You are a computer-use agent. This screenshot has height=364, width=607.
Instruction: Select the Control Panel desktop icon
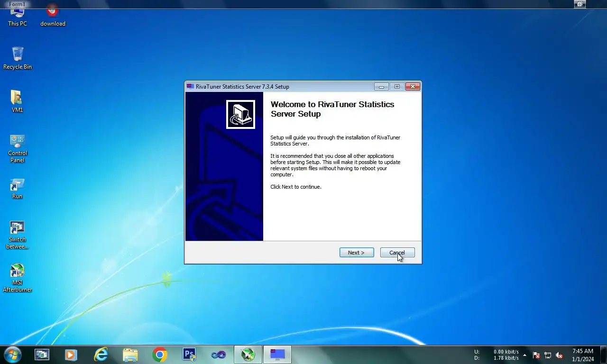[x=18, y=148]
